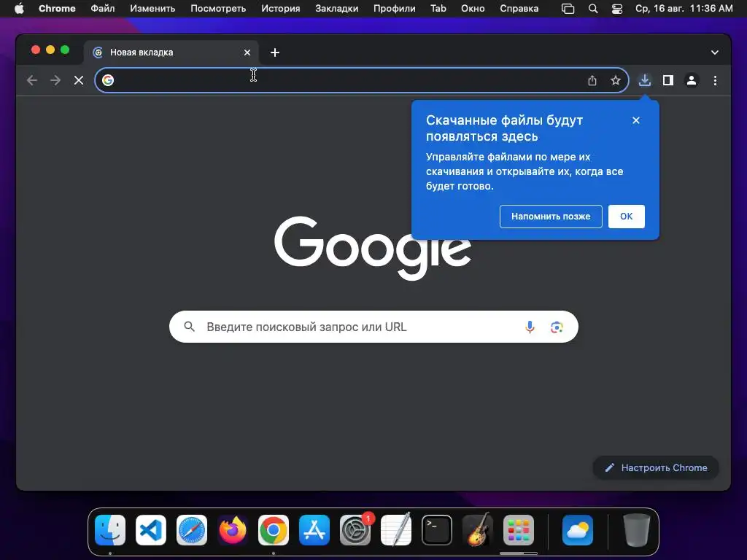Open System Preferences from the Dock
Screen dimensions: 747x560
tap(355, 530)
